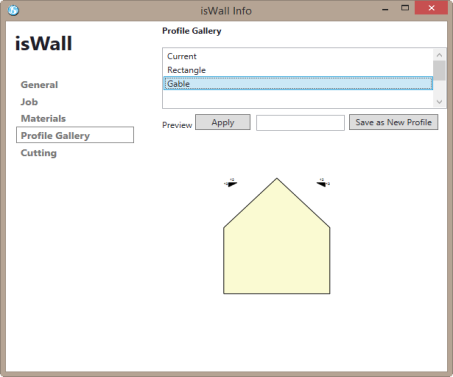Click the Apply button
This screenshot has width=453, height=377.
tap(223, 122)
